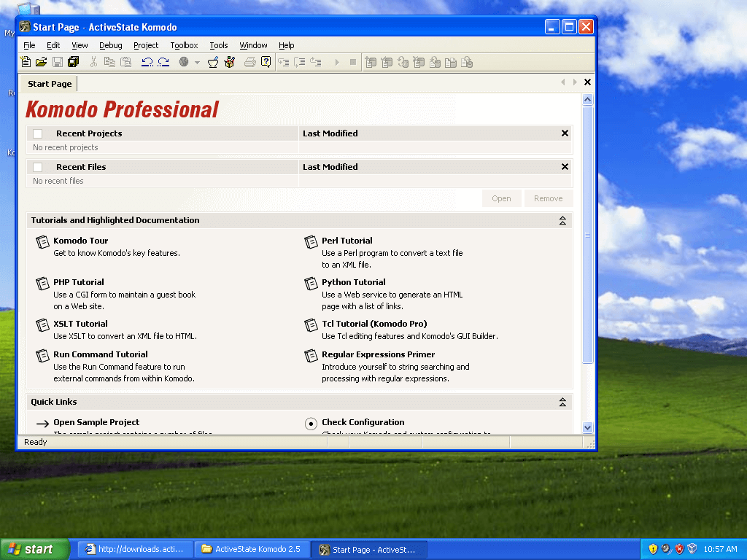The width and height of the screenshot is (747, 560).
Task: Open the Regular Expressions Primer link
Action: click(379, 354)
